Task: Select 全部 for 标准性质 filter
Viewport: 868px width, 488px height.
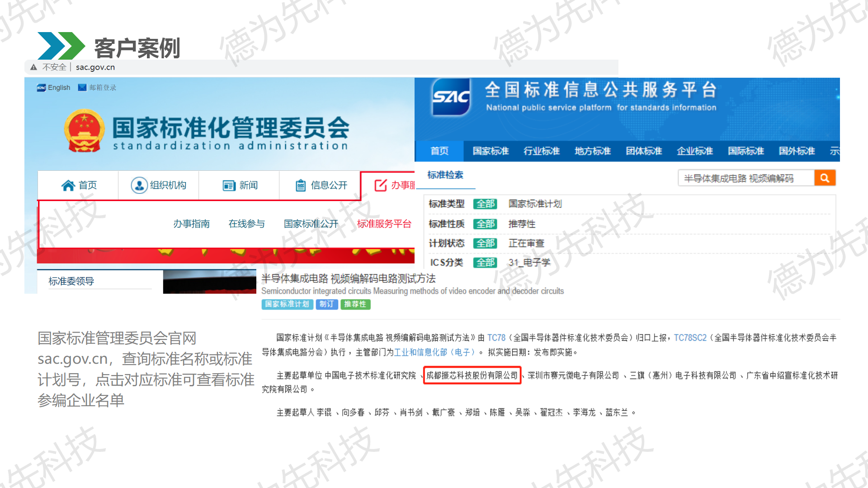Action: click(x=486, y=224)
